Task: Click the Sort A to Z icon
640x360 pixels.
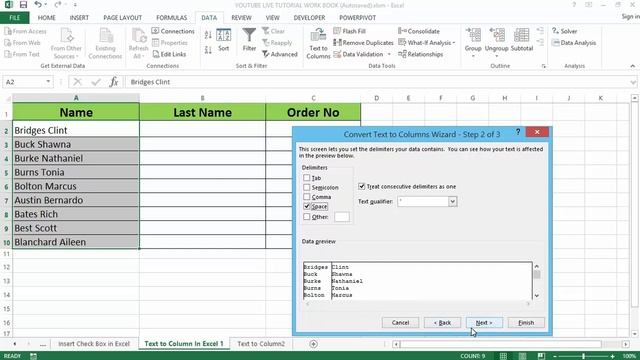Action: tap(208, 35)
